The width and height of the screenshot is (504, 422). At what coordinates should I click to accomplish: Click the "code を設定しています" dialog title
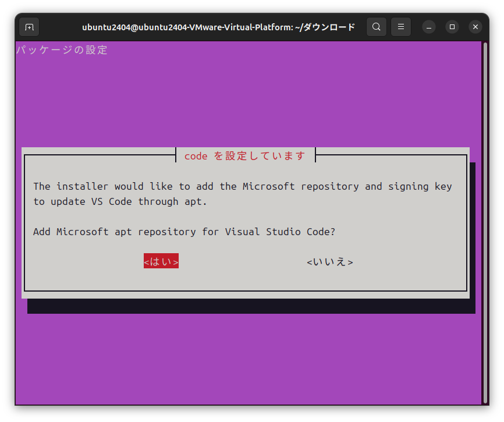[245, 156]
